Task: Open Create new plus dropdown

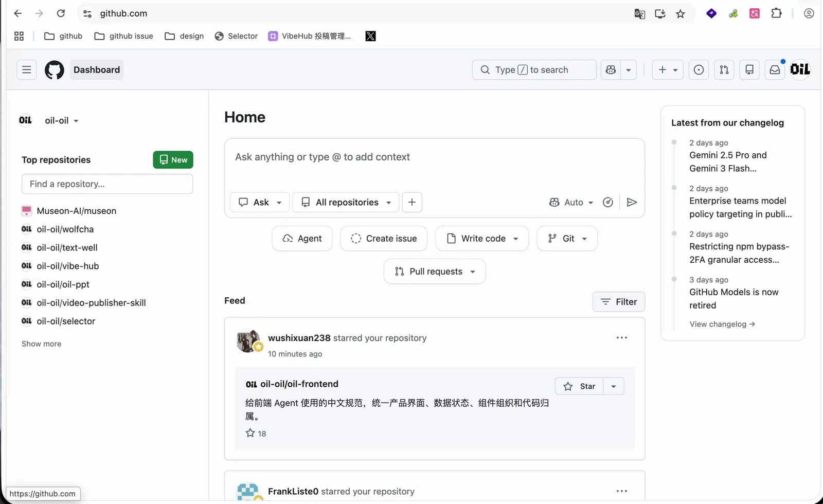Action: click(x=668, y=70)
